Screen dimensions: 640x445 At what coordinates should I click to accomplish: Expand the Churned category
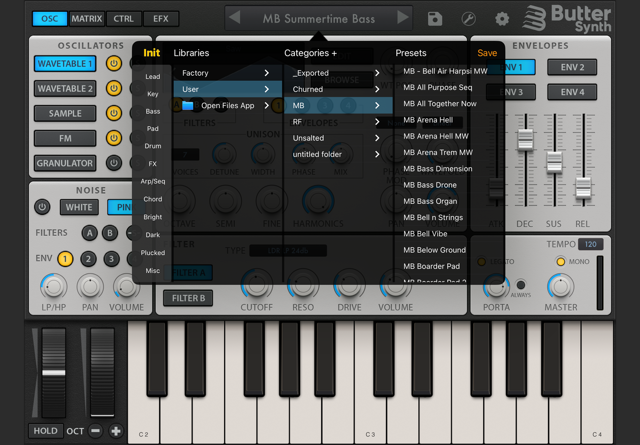(x=338, y=89)
